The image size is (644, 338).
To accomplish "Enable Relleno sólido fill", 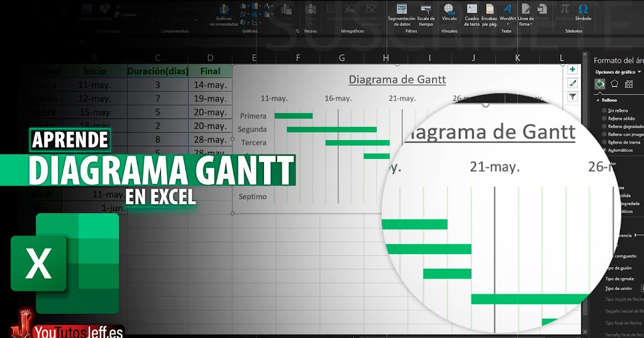I will [x=620, y=119].
